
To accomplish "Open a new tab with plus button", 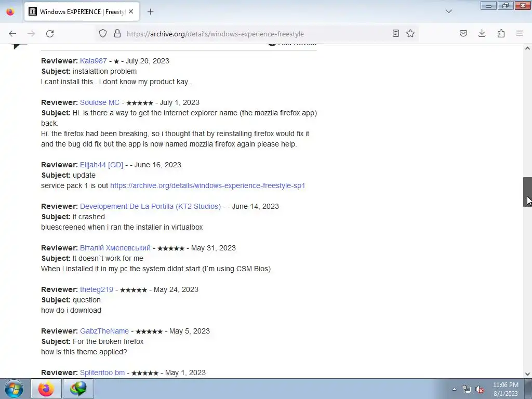I will 150,12.
